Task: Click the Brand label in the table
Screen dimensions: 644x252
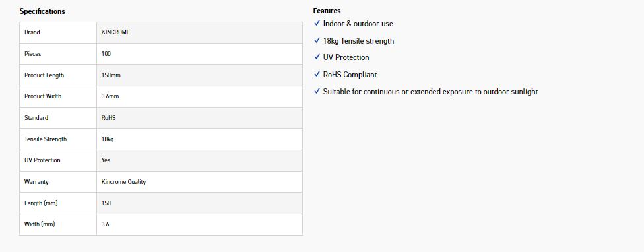Action: click(x=32, y=32)
